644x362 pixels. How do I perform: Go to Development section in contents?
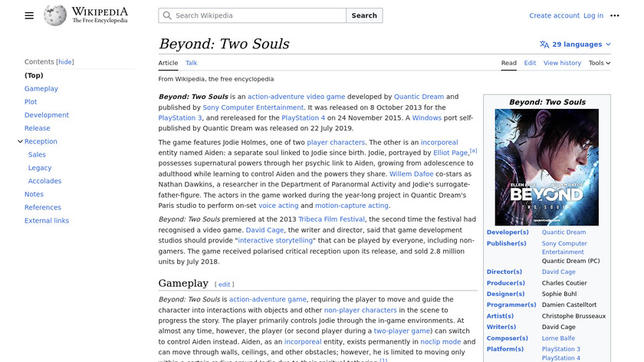click(47, 115)
